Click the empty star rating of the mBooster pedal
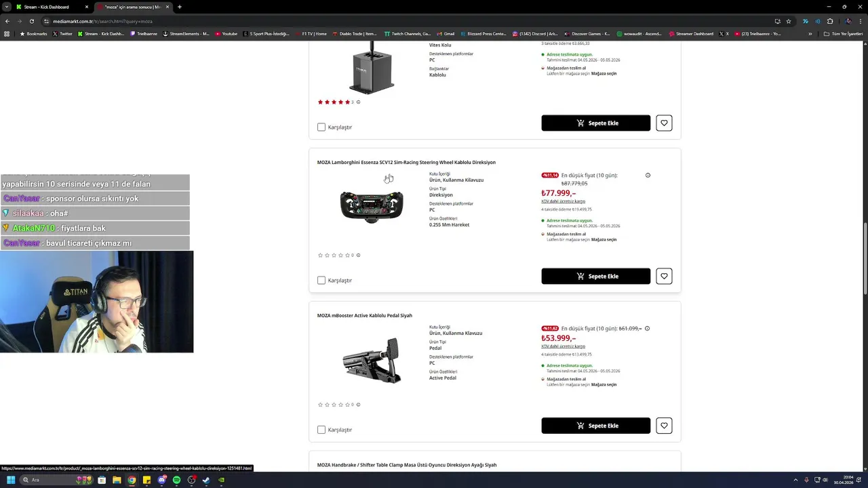 (x=334, y=405)
